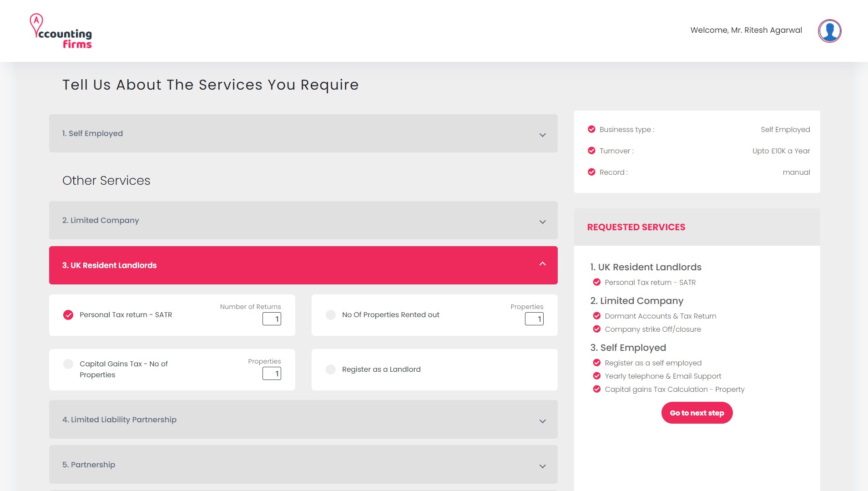Click check icon beside Yearly telephone & Email Support
The width and height of the screenshot is (868, 491).
tap(597, 376)
